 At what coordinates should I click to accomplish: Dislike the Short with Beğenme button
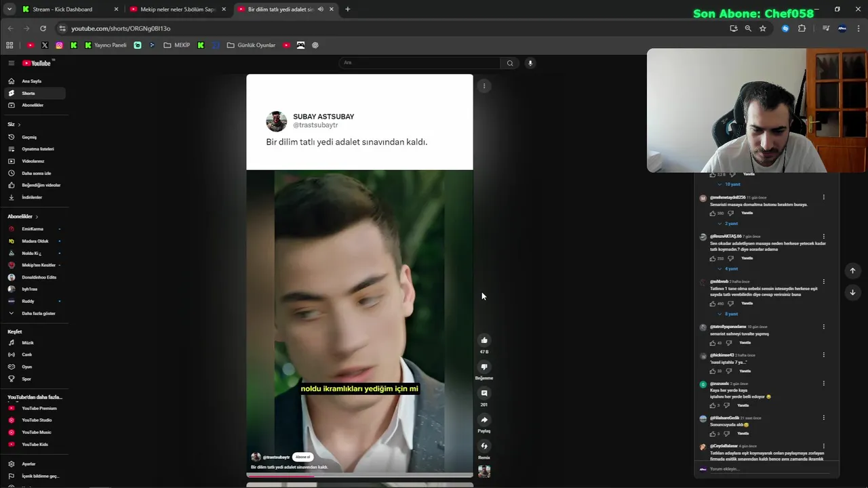tap(484, 367)
